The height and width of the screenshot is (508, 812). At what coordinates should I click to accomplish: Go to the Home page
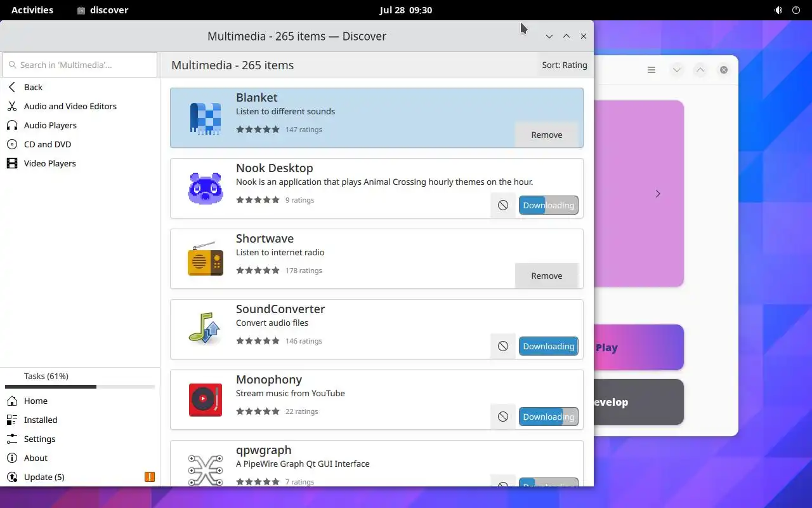pyautogui.click(x=80, y=401)
